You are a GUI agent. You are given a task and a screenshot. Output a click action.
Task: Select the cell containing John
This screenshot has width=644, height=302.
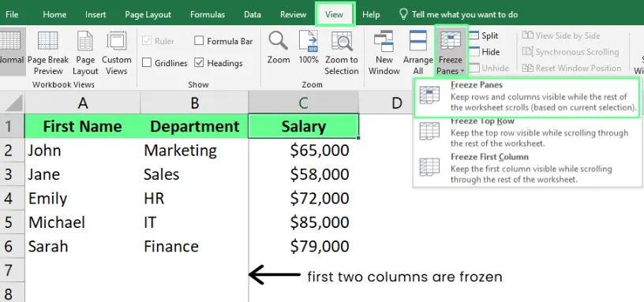click(x=83, y=150)
